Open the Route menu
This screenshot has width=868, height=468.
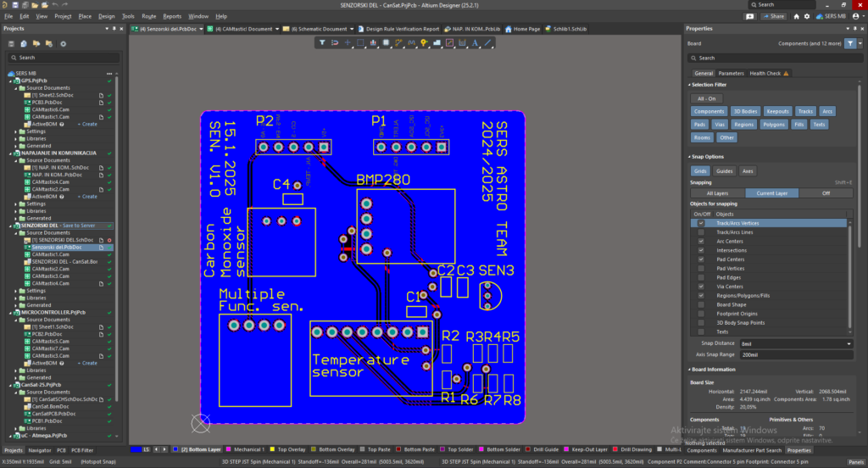pyautogui.click(x=148, y=16)
